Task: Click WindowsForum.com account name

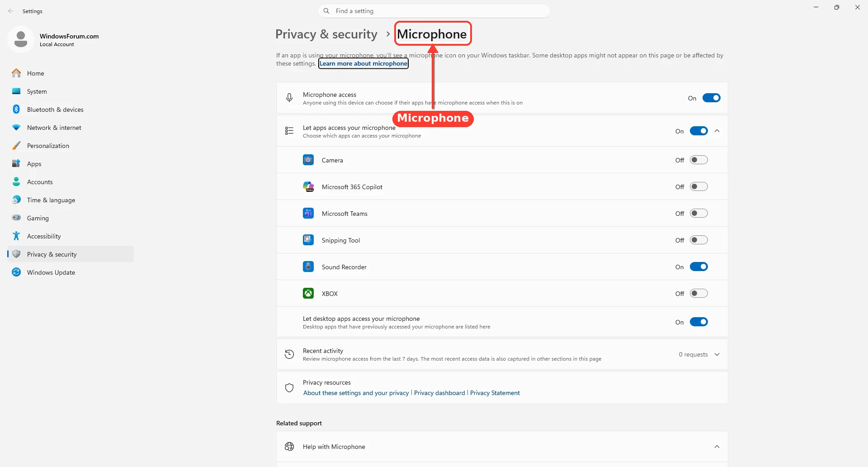Action: [x=69, y=36]
